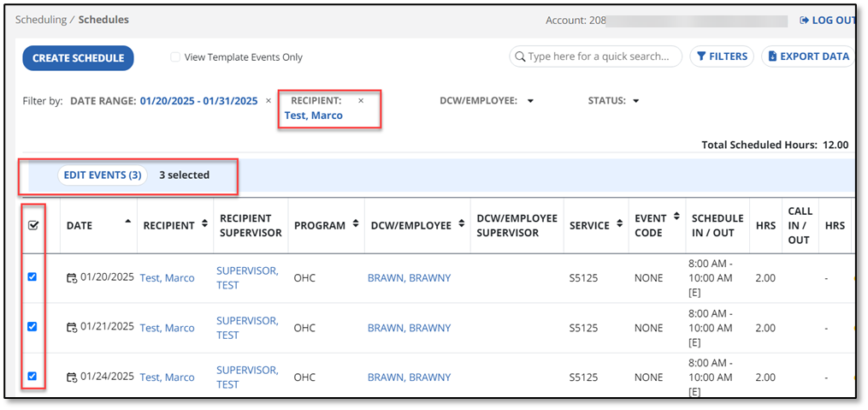Remove the date range filter with its X

(x=269, y=101)
